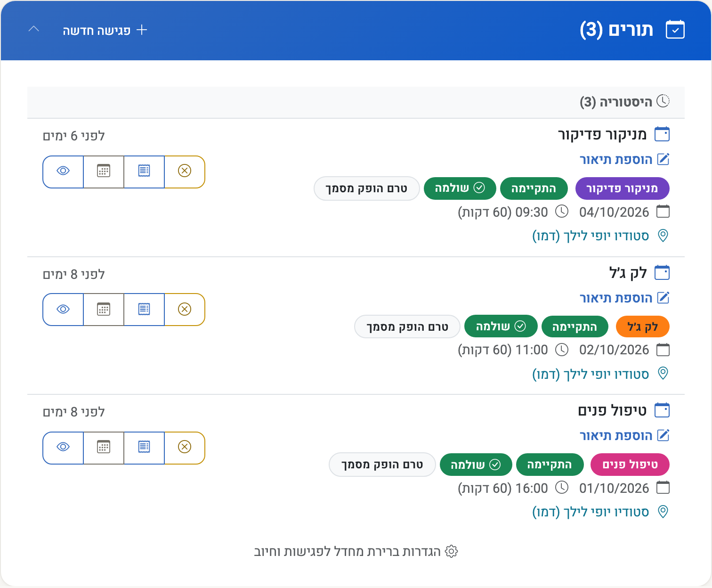This screenshot has height=588, width=712.
Task: Click הוספת תיאור under טיפול פנים
Action: tap(624, 436)
